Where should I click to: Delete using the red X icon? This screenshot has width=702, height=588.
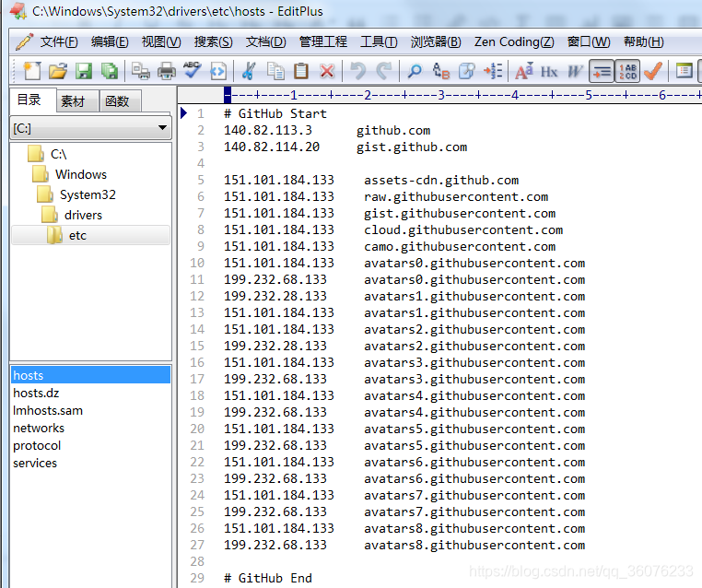pos(327,71)
